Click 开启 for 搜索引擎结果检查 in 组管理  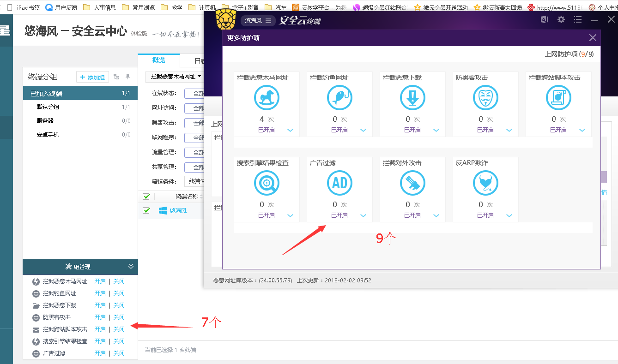(100, 341)
